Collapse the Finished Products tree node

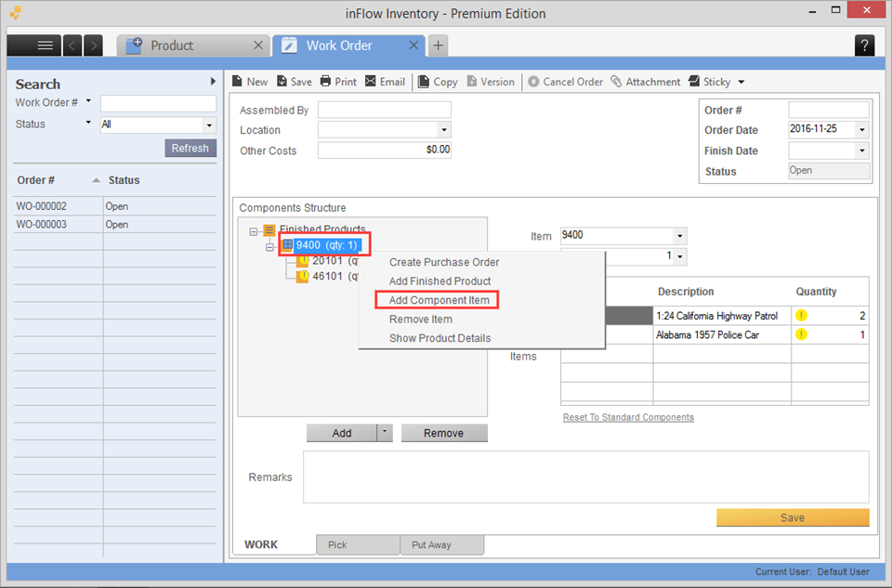click(254, 231)
